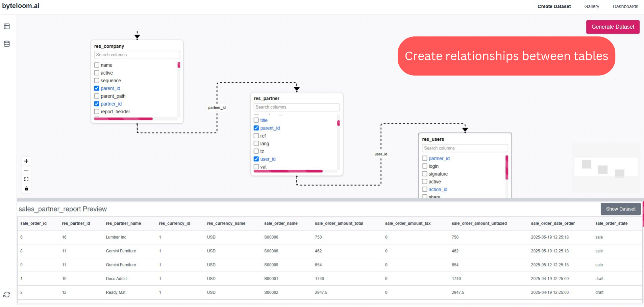Zoom in with the plus control

coord(26,161)
